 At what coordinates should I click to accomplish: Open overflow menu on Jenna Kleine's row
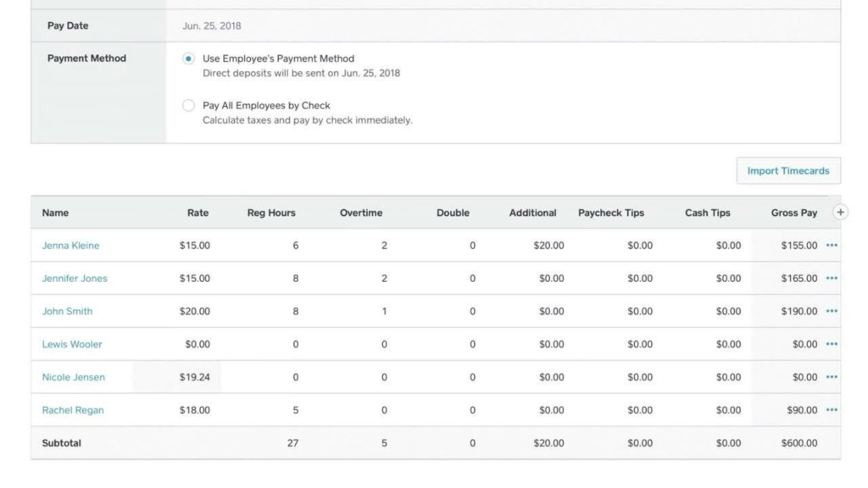[832, 245]
